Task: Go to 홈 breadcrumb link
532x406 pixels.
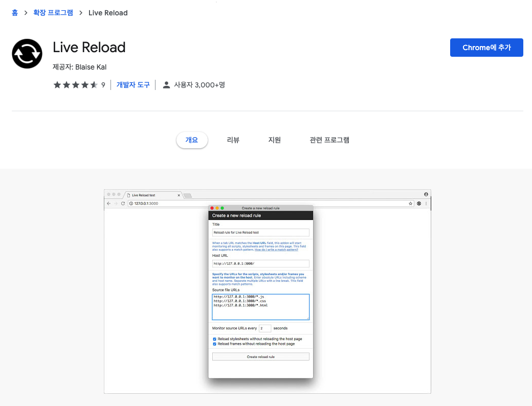Action: [x=15, y=13]
